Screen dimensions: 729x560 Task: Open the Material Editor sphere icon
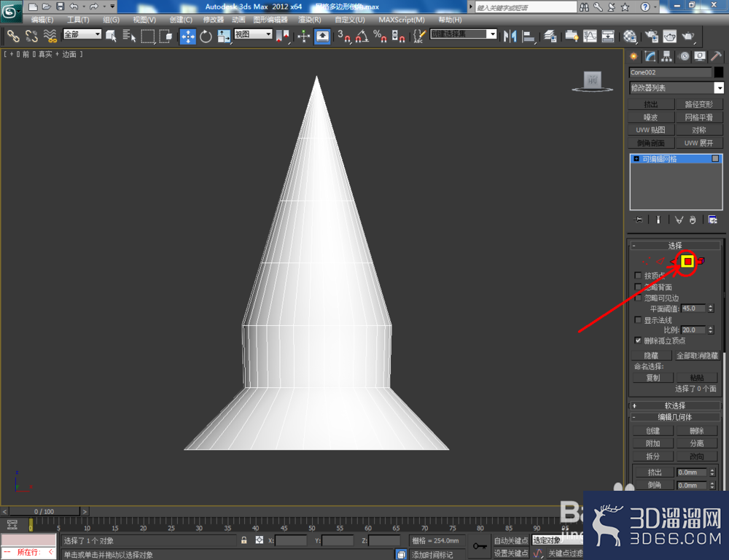(x=630, y=36)
